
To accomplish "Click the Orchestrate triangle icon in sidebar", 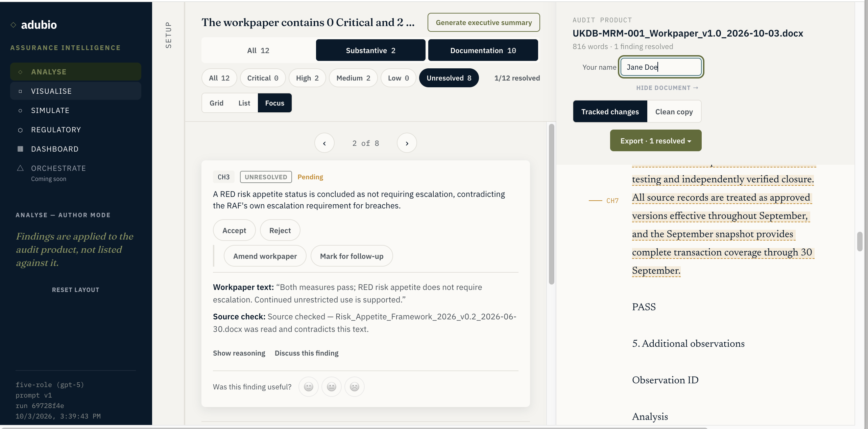I will point(20,168).
